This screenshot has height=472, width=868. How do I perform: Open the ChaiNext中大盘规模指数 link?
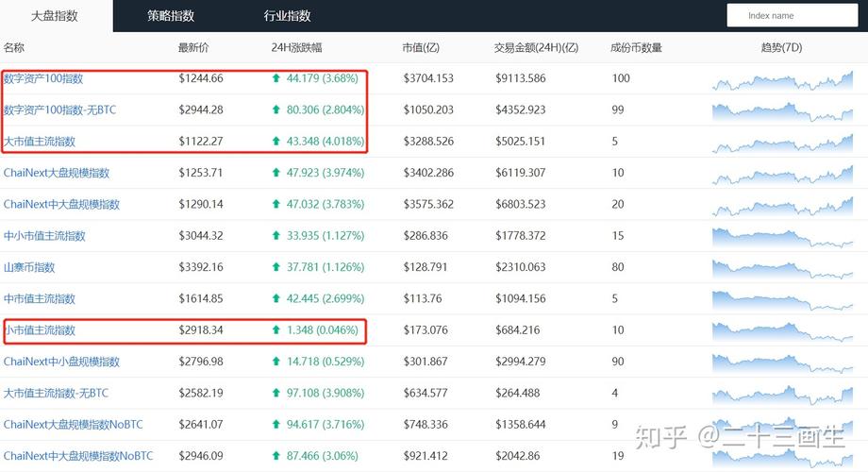click(x=61, y=205)
